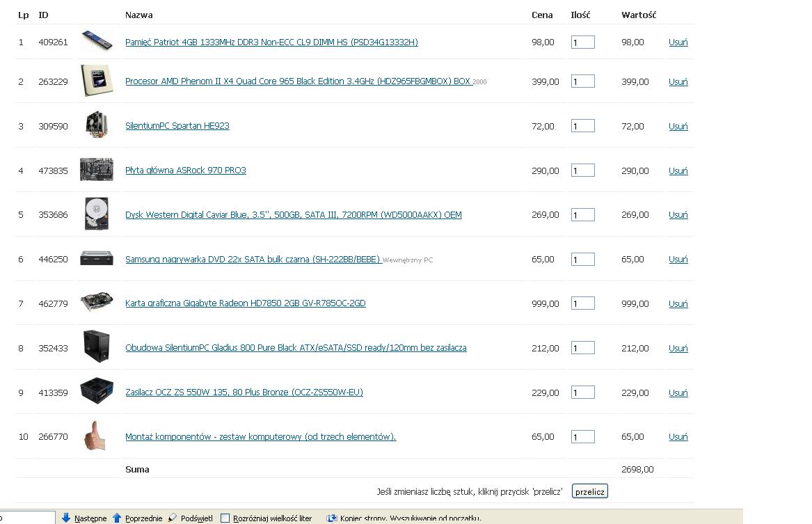Click the Nazwa column header
812x524 pixels.
138,15
